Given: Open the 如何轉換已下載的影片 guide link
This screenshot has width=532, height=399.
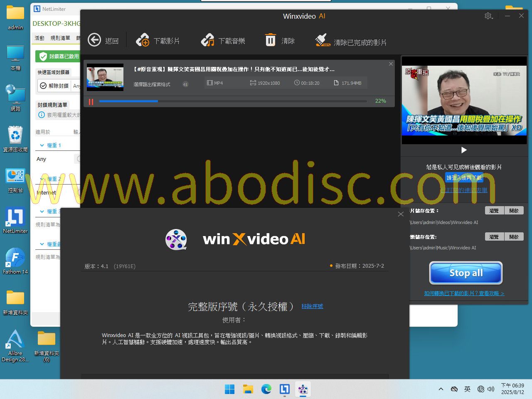Looking at the screenshot, I should click(x=464, y=293).
